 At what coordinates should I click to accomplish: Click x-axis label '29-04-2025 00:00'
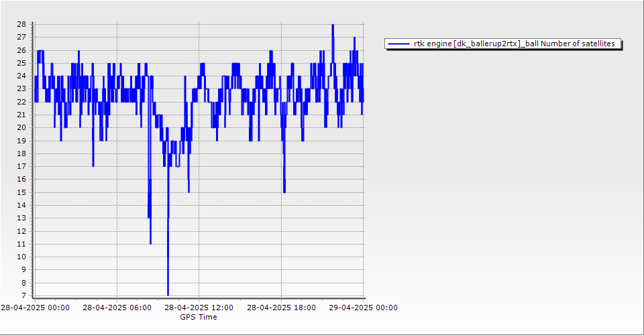363,308
